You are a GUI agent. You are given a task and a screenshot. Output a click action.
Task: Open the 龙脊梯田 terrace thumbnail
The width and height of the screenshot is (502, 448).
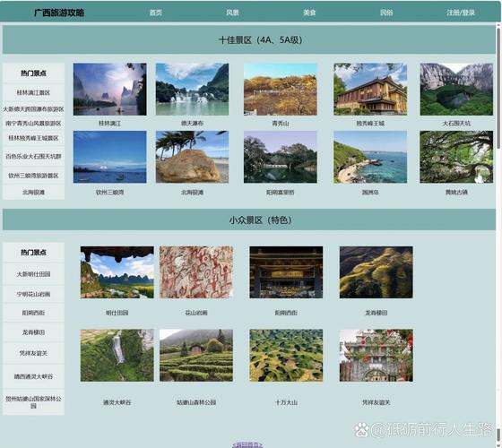click(x=376, y=272)
